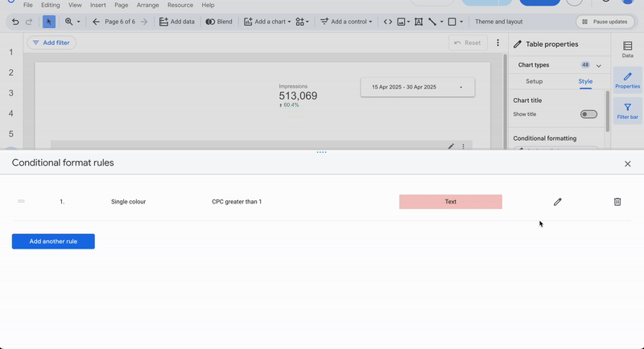Open the Page menu

pyautogui.click(x=122, y=5)
